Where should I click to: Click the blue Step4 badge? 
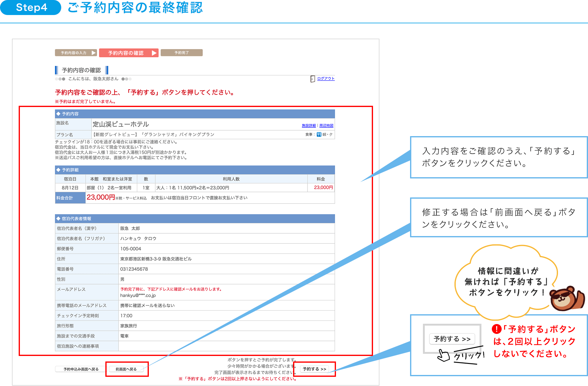pyautogui.click(x=31, y=7)
